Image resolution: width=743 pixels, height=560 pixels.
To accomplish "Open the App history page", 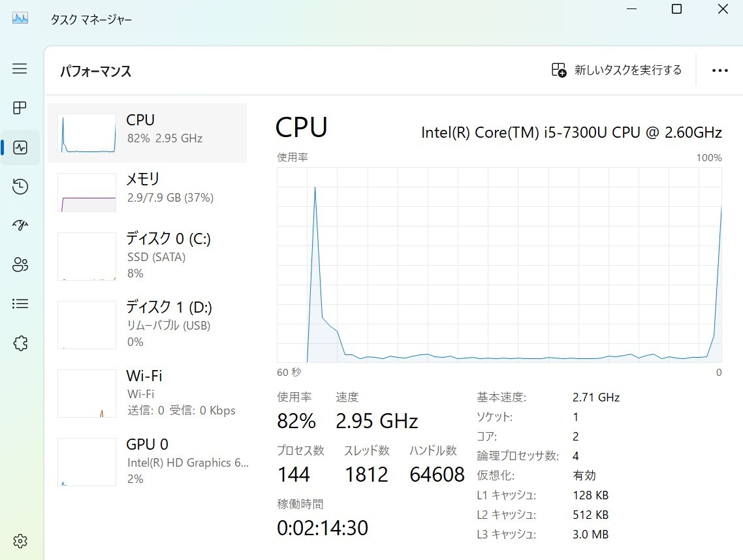I will [x=20, y=187].
